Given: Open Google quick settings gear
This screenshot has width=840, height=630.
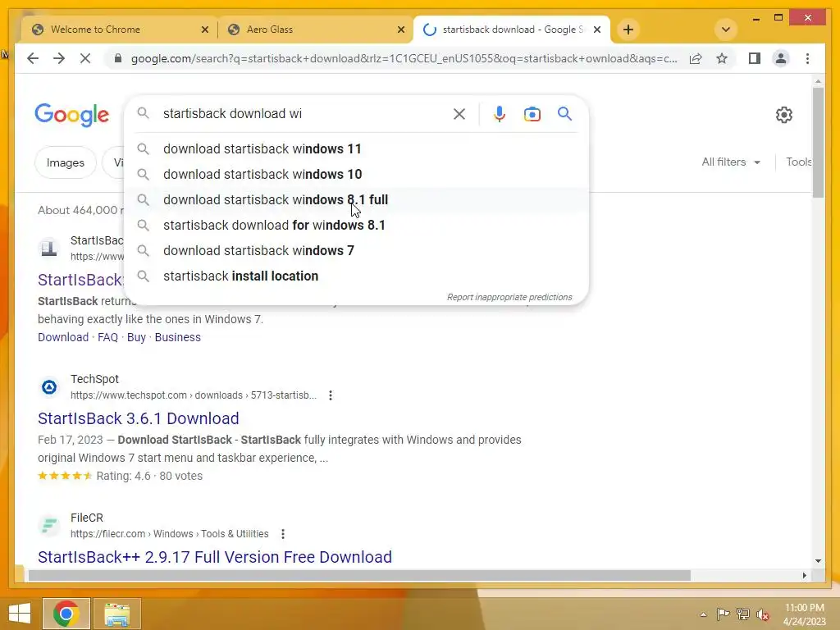Looking at the screenshot, I should point(783,114).
